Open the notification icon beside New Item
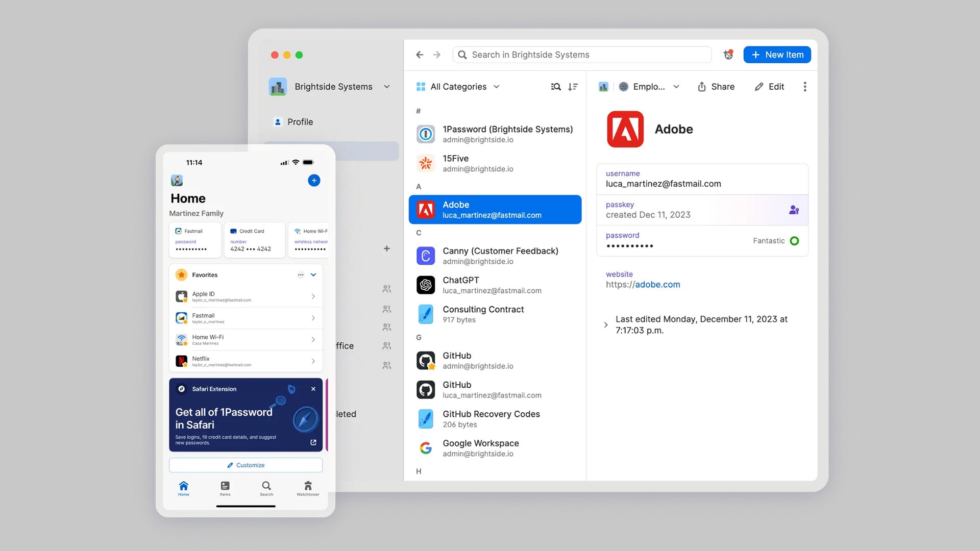This screenshot has width=980, height=551. [728, 55]
